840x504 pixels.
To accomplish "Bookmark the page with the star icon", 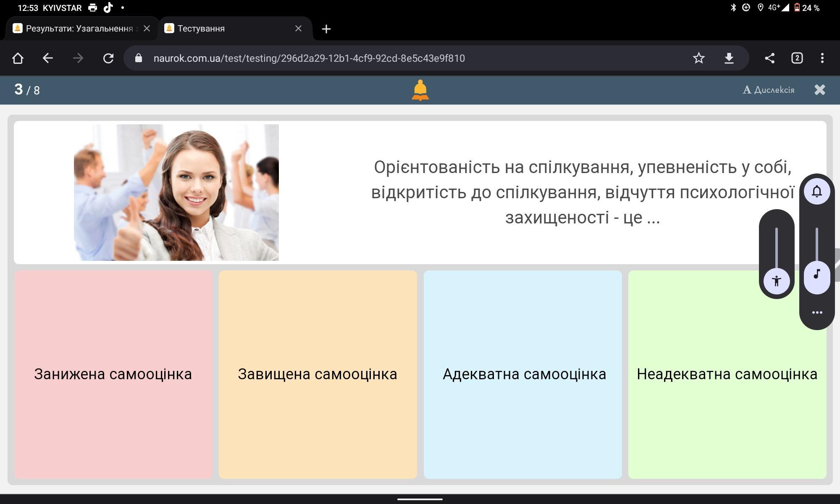I will (x=698, y=58).
